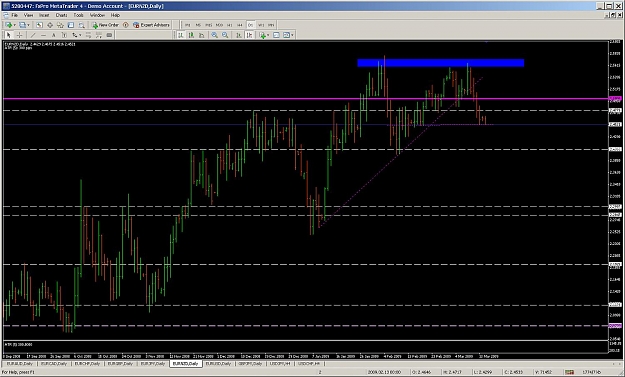Switch to the USDJPY,H4 chart tab

pos(280,364)
